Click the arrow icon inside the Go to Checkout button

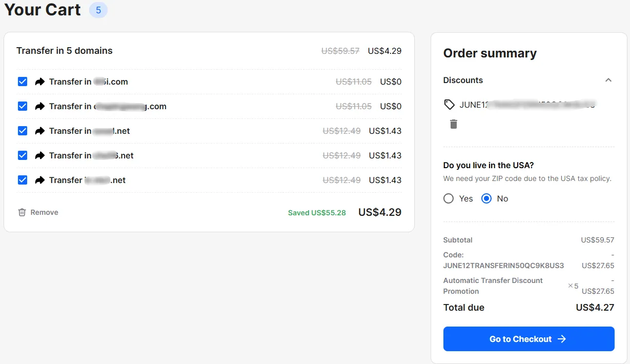(x=562, y=339)
